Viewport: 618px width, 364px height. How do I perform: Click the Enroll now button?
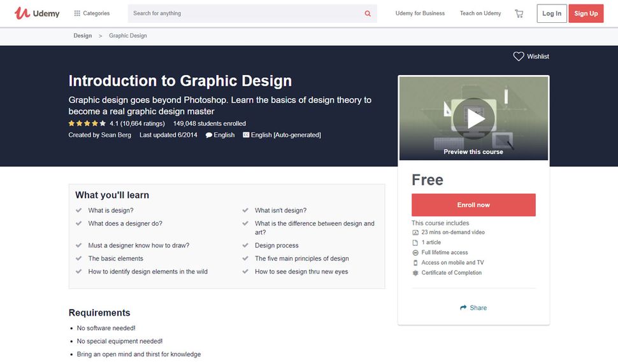point(473,205)
